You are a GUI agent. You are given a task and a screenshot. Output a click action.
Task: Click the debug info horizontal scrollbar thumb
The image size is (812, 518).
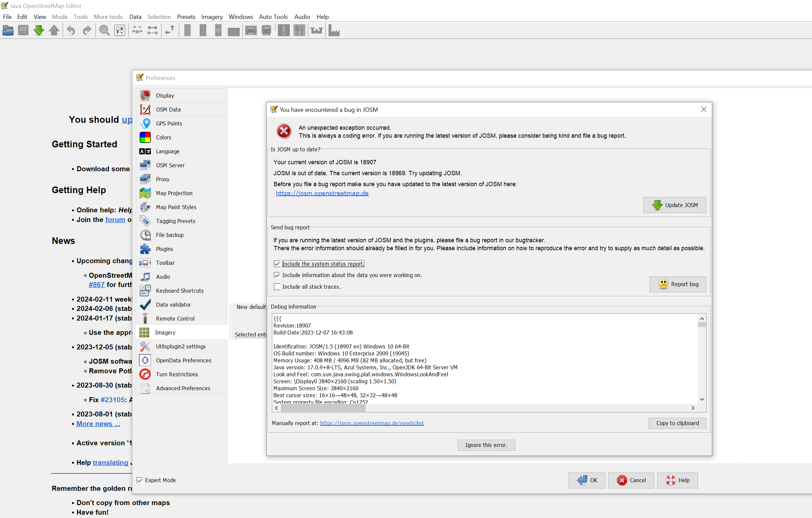[x=323, y=408]
